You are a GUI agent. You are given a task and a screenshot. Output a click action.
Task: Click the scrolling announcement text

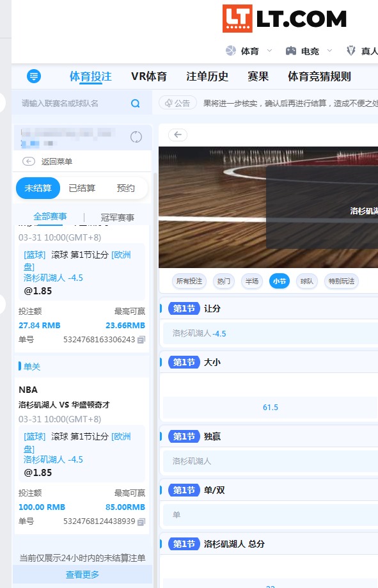(290, 104)
